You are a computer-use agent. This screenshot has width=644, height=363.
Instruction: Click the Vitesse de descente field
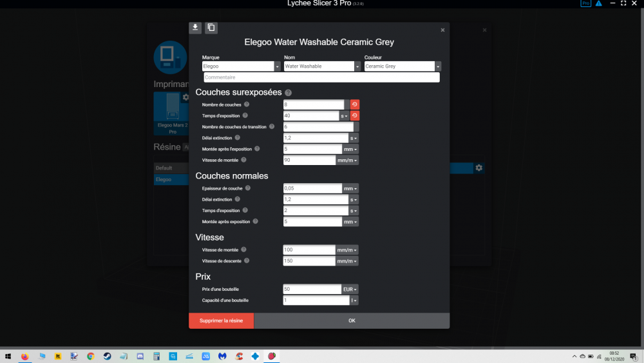coord(309,260)
